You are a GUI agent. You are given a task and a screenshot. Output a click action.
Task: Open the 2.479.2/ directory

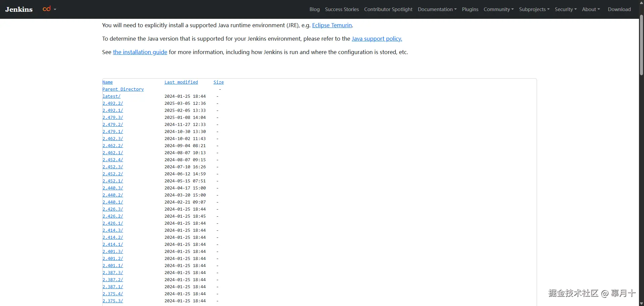tap(113, 125)
